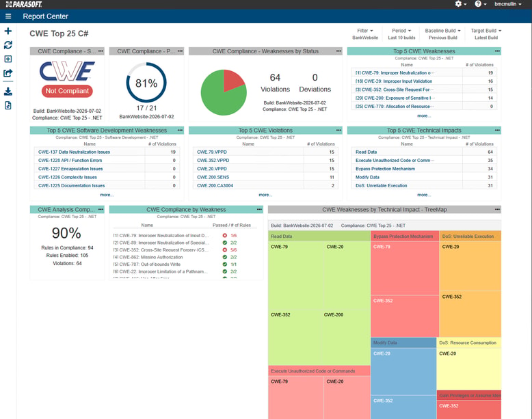The width and height of the screenshot is (532, 419).
Task: Open CWE-770 Allocation of Resource link
Action: click(x=395, y=107)
